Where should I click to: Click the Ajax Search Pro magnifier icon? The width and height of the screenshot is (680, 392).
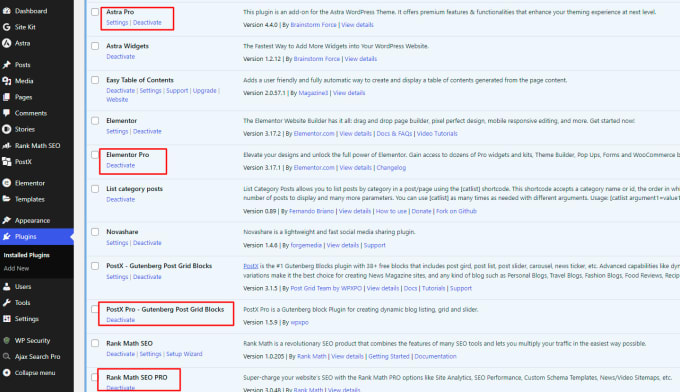[x=7, y=356]
